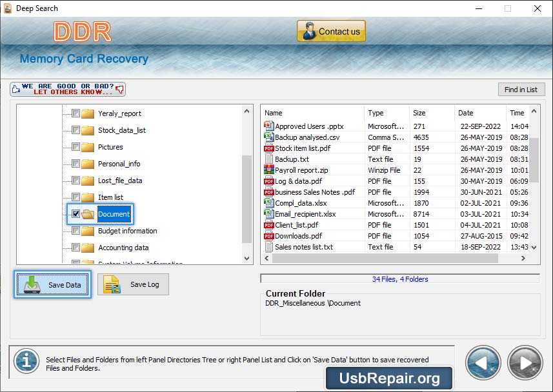553x392 pixels.
Task: Click the Yeraly_report folder icon
Action: pos(88,113)
